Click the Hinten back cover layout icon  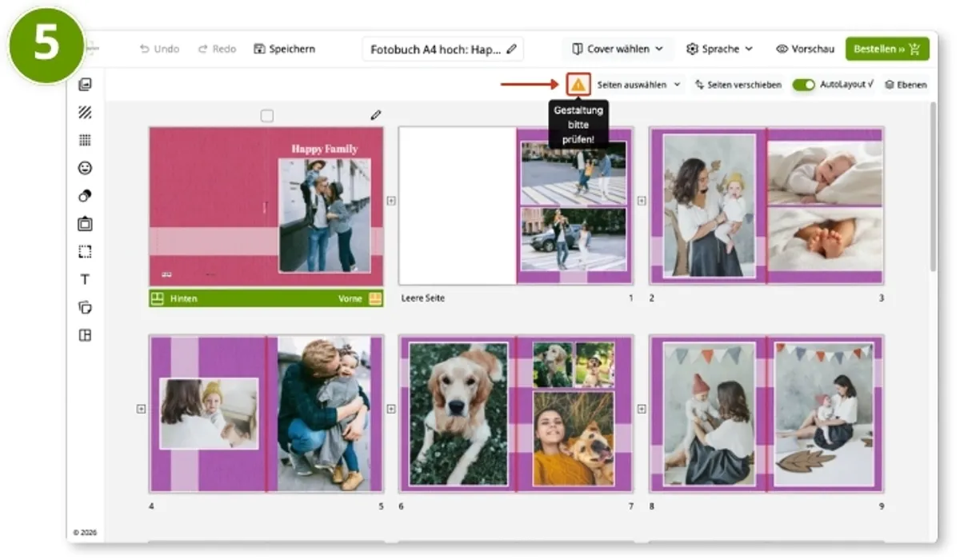tap(158, 298)
